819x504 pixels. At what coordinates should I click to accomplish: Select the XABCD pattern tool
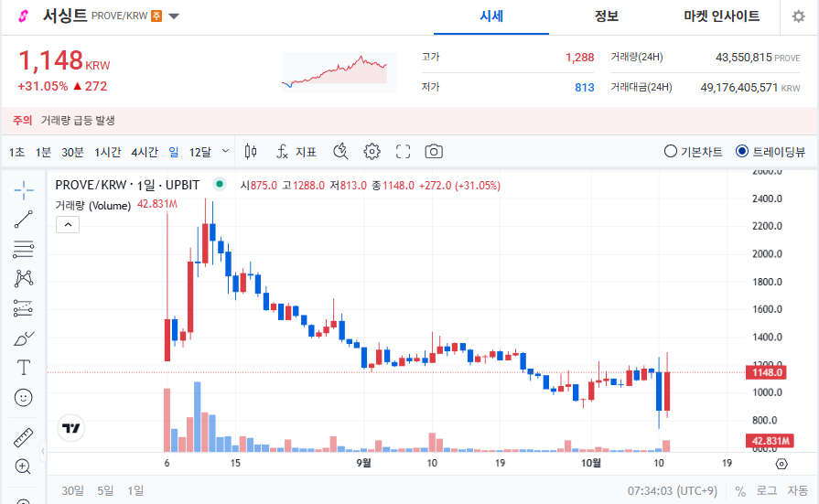click(x=24, y=278)
